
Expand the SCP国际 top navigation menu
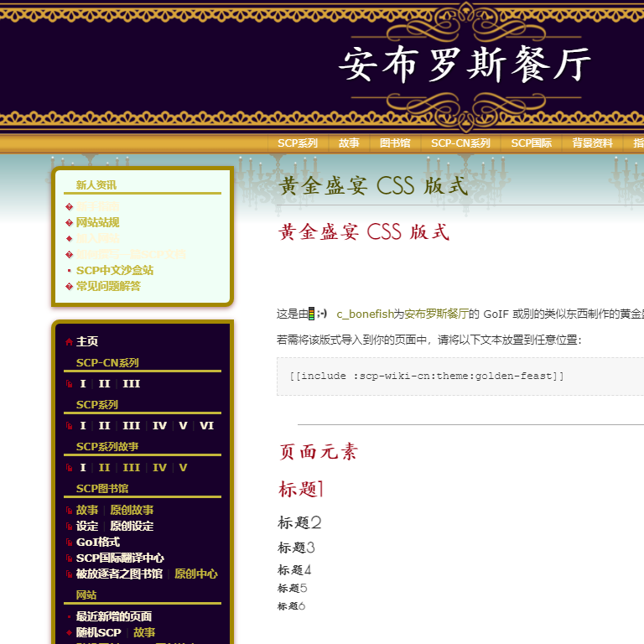click(532, 143)
